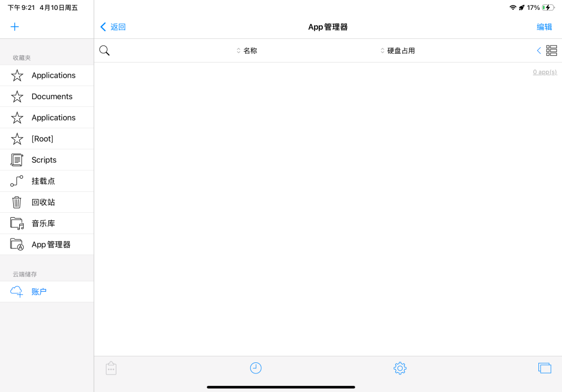Open 挂载点 mount points
Screen dimensions: 562x392
[47, 181]
